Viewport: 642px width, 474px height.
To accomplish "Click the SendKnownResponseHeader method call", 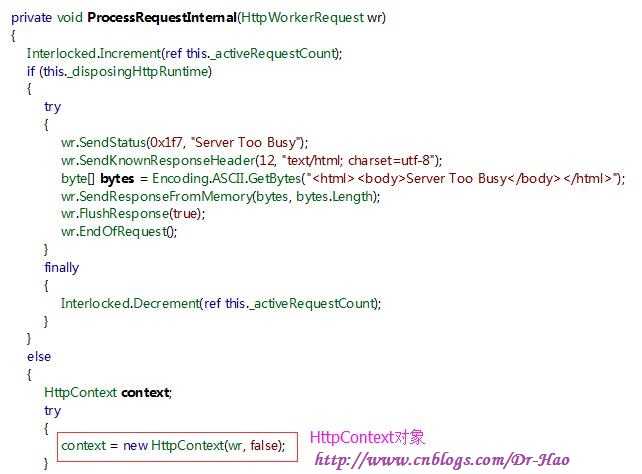I will tap(158, 160).
